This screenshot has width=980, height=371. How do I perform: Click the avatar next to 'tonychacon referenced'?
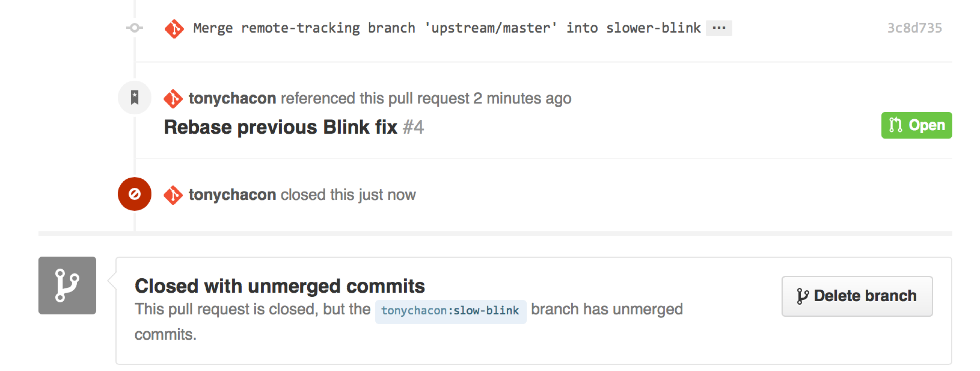click(173, 98)
